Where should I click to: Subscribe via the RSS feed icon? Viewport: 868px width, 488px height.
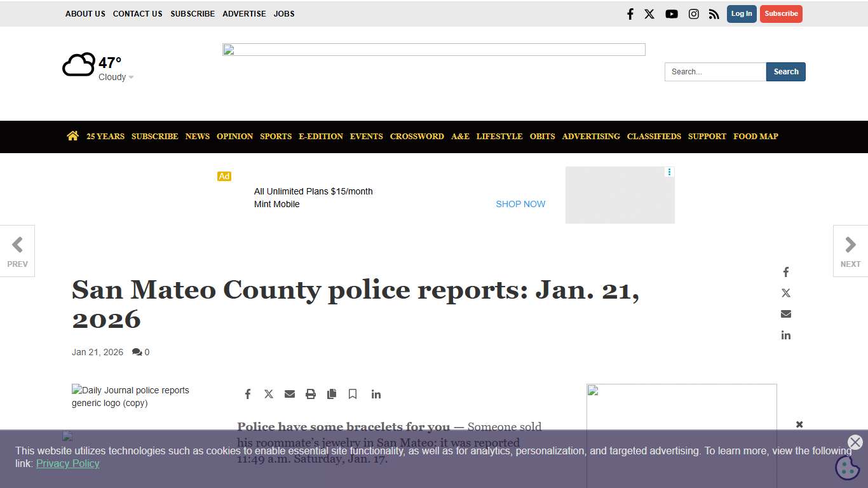click(x=714, y=13)
